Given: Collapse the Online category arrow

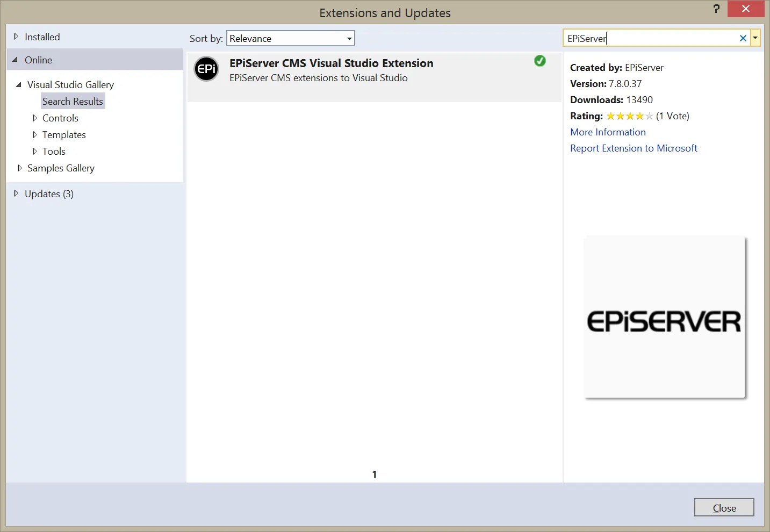Looking at the screenshot, I should [15, 60].
